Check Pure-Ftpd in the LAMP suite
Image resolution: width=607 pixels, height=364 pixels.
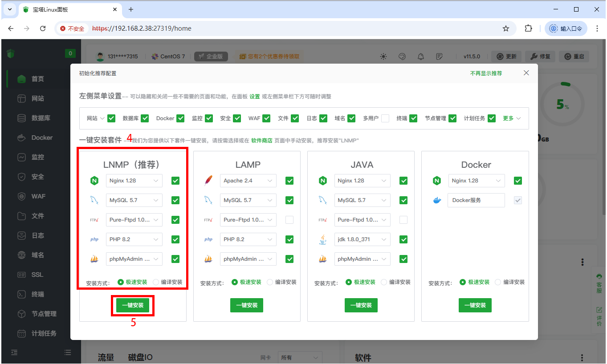[x=289, y=220]
